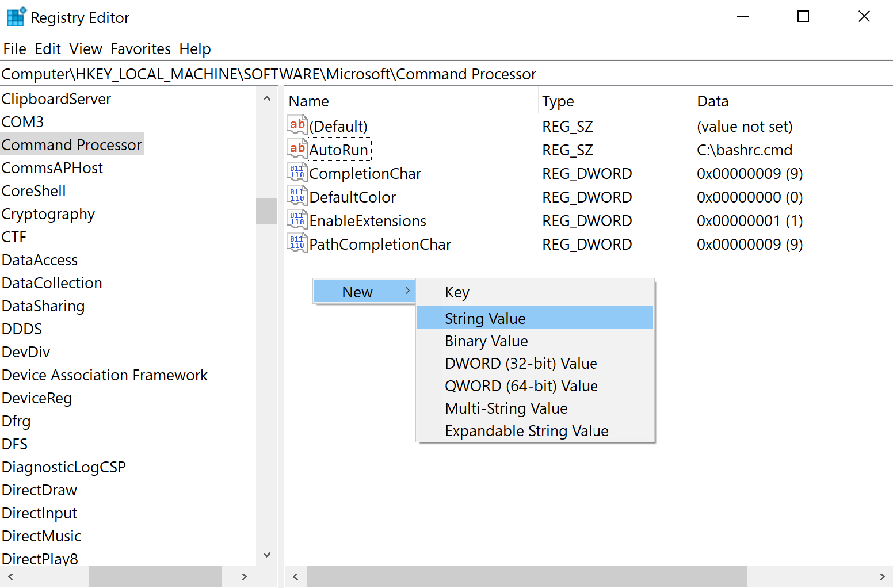The image size is (893, 588).
Task: Select the DataSharing key
Action: 44,306
